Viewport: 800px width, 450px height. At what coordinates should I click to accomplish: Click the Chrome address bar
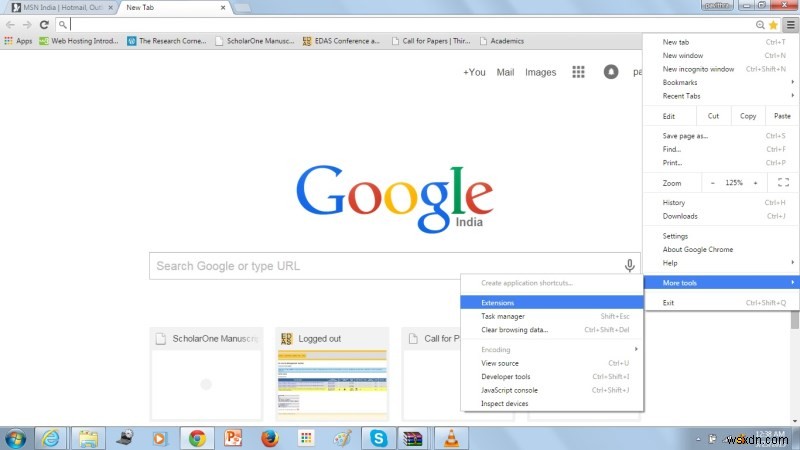pos(408,24)
